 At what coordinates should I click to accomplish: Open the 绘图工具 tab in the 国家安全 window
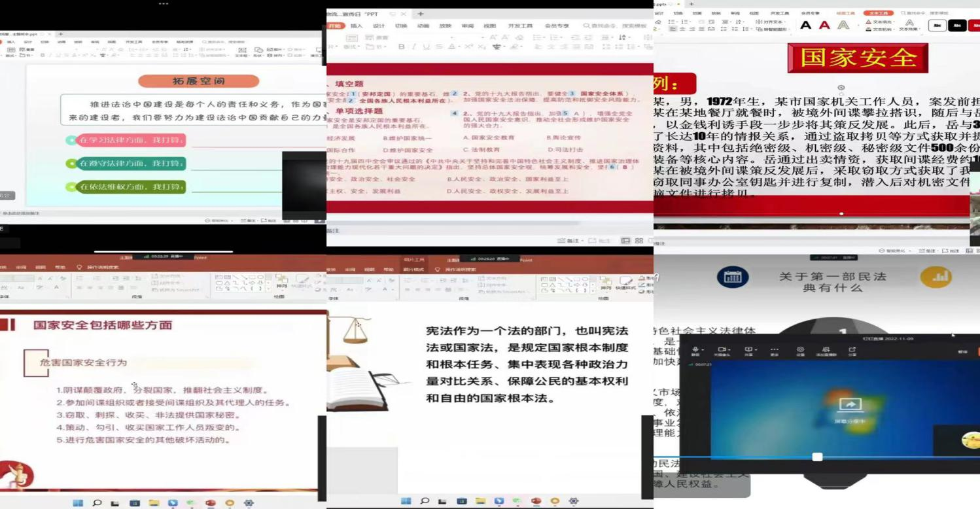(x=845, y=13)
